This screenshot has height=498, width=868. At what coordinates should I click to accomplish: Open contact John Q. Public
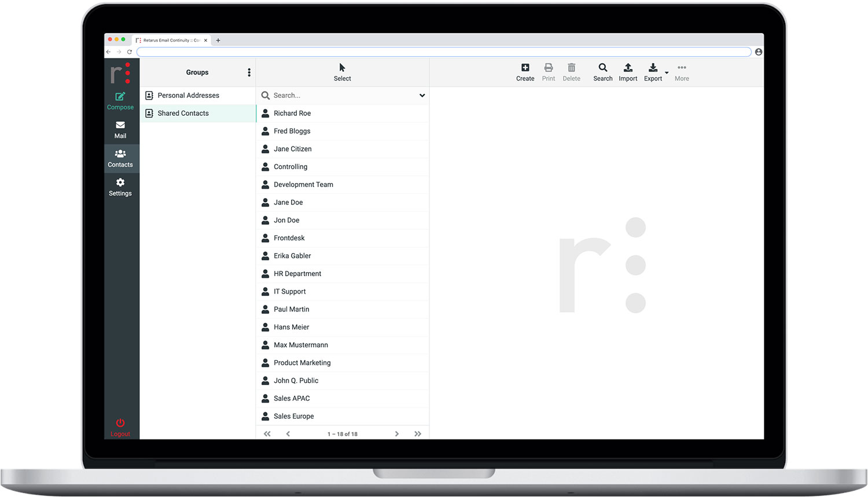[x=343, y=381]
